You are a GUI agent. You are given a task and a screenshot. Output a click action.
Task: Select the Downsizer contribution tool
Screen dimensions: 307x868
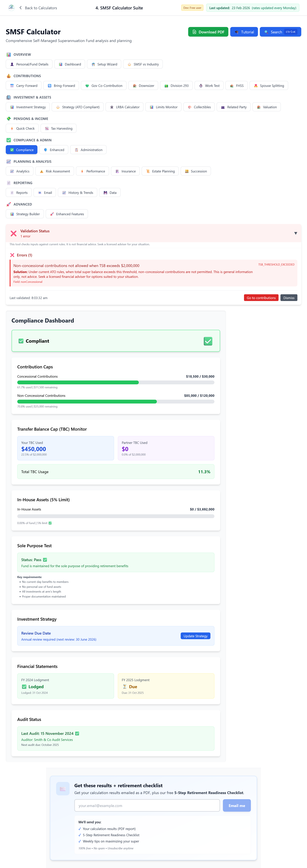(143, 86)
